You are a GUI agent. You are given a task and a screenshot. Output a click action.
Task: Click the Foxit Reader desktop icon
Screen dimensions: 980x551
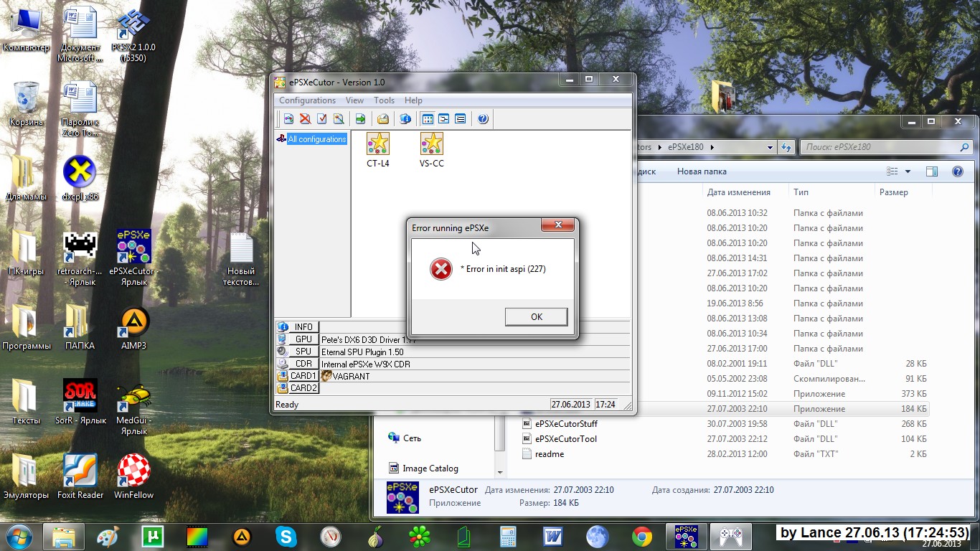pos(80,477)
